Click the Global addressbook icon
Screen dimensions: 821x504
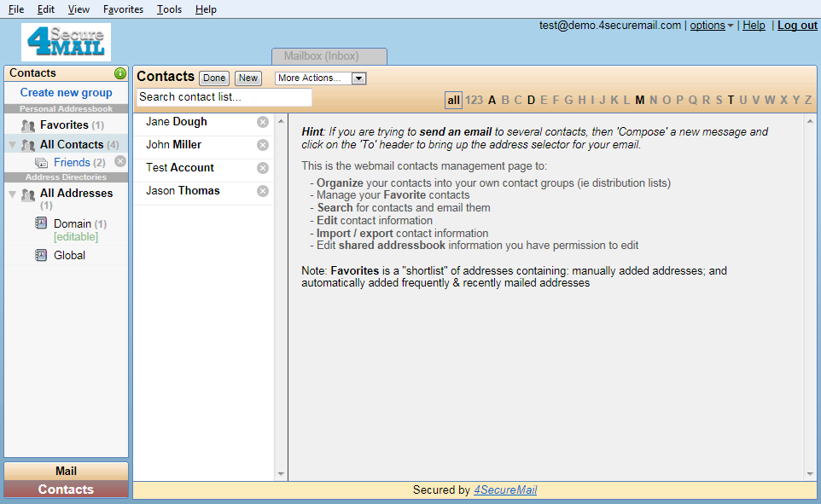[x=41, y=255]
